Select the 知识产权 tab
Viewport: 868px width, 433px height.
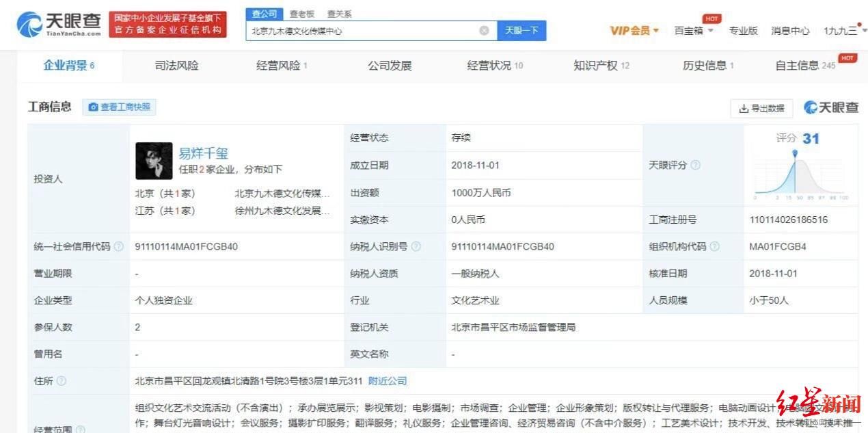pyautogui.click(x=601, y=66)
